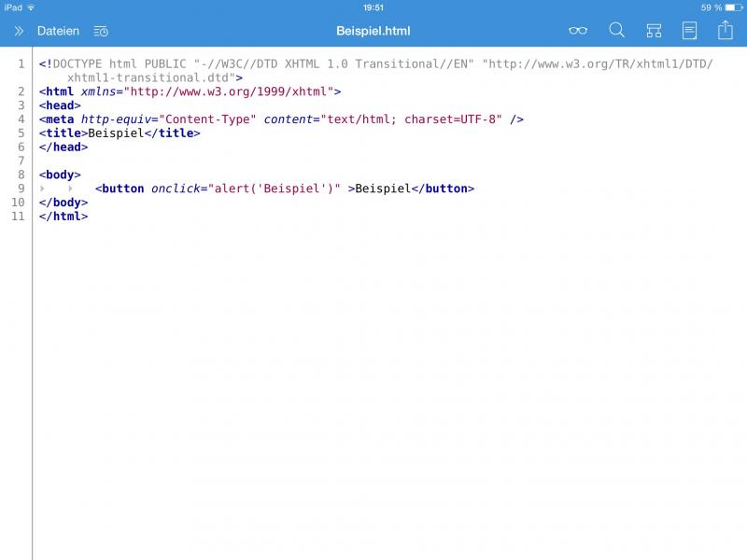Open recent files list icon

click(101, 31)
